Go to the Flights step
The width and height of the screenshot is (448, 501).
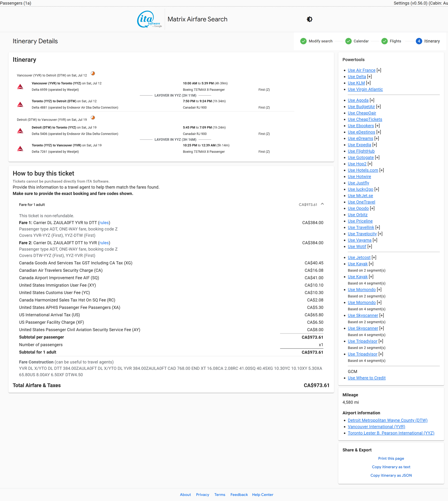click(395, 41)
